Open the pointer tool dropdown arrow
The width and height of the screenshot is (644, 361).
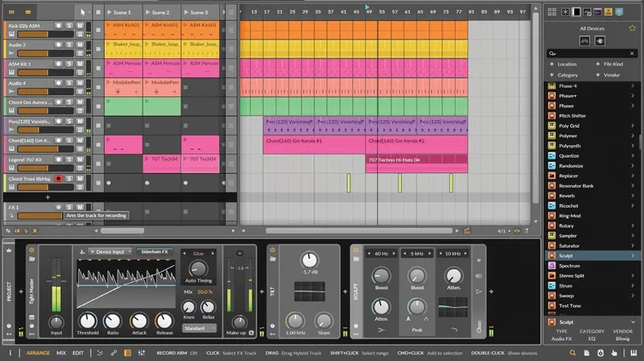click(89, 12)
